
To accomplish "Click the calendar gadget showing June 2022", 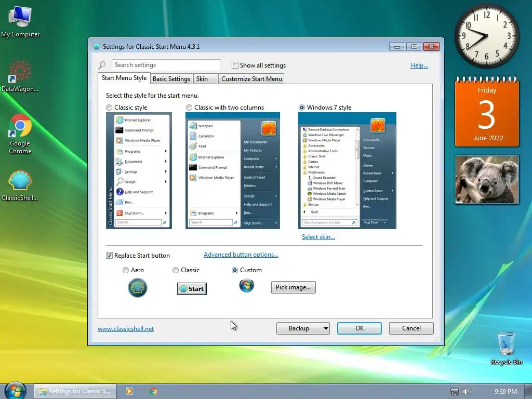I will 487,112.
